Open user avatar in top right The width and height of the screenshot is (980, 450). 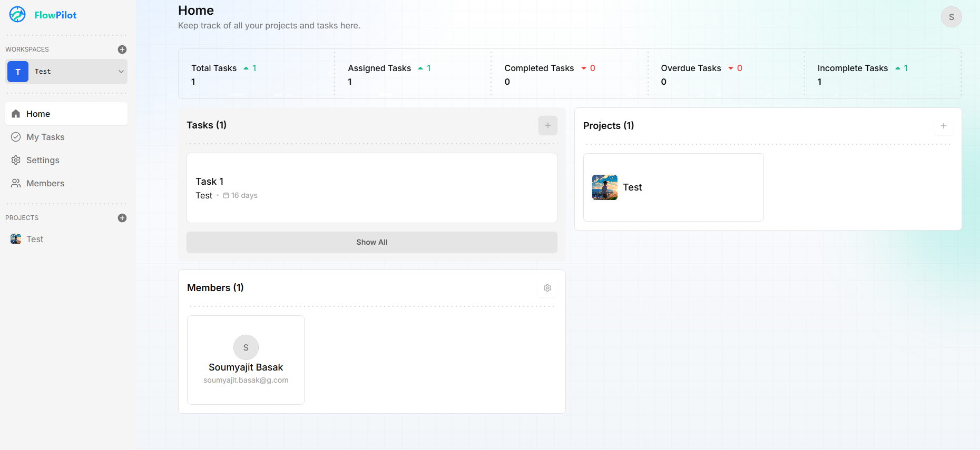(951, 17)
